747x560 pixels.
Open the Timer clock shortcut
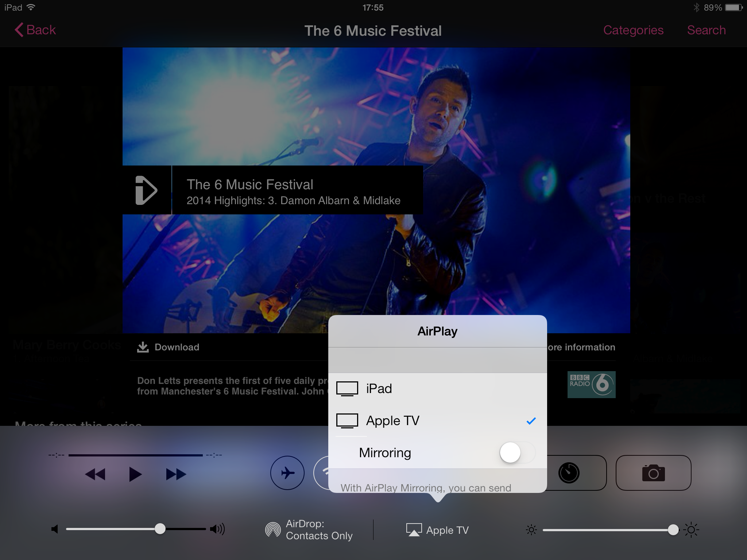(569, 473)
